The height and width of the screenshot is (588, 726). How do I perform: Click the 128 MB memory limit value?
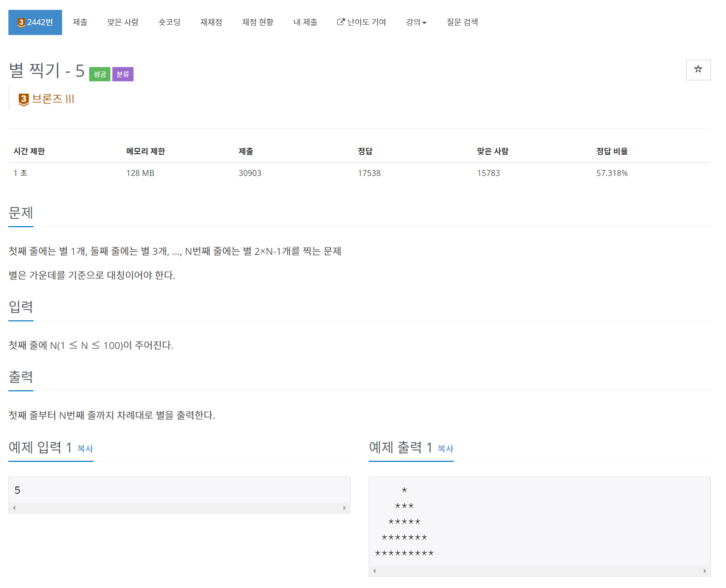[x=140, y=173]
